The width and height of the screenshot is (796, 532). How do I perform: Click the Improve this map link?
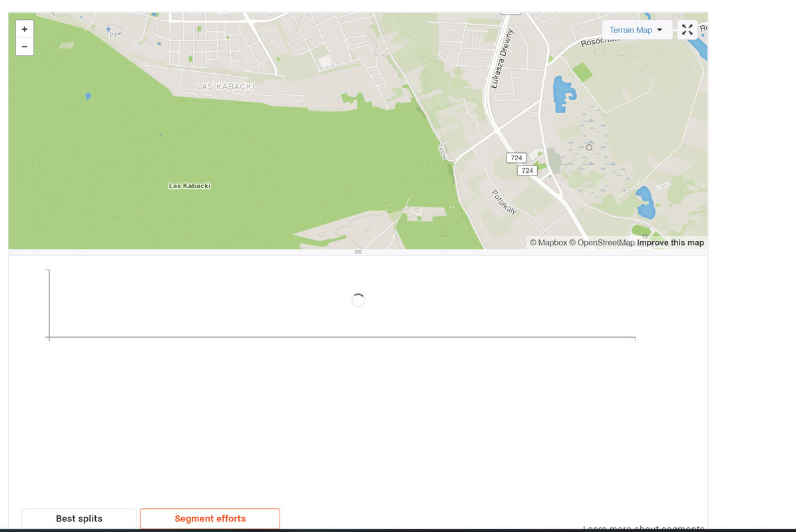(670, 243)
